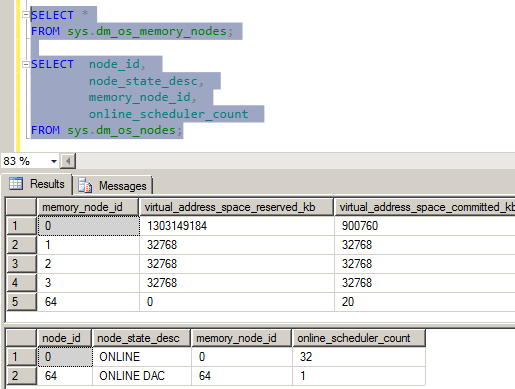Click cell value 1303149184

[237, 226]
